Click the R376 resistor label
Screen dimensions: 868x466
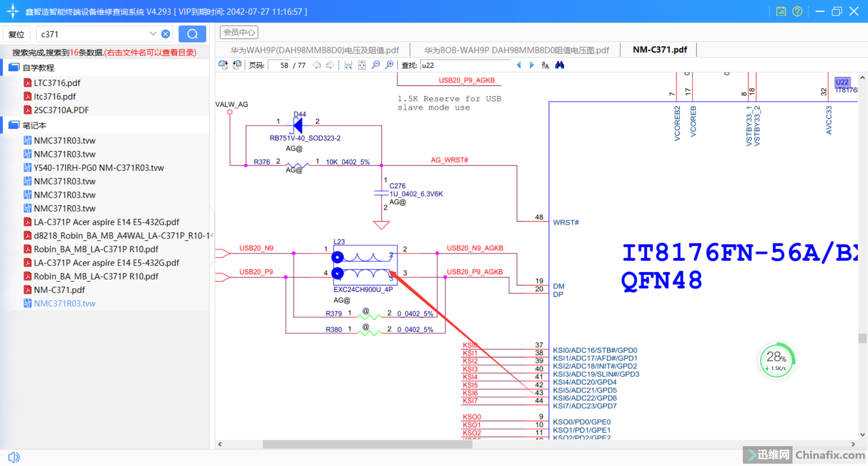(x=262, y=162)
